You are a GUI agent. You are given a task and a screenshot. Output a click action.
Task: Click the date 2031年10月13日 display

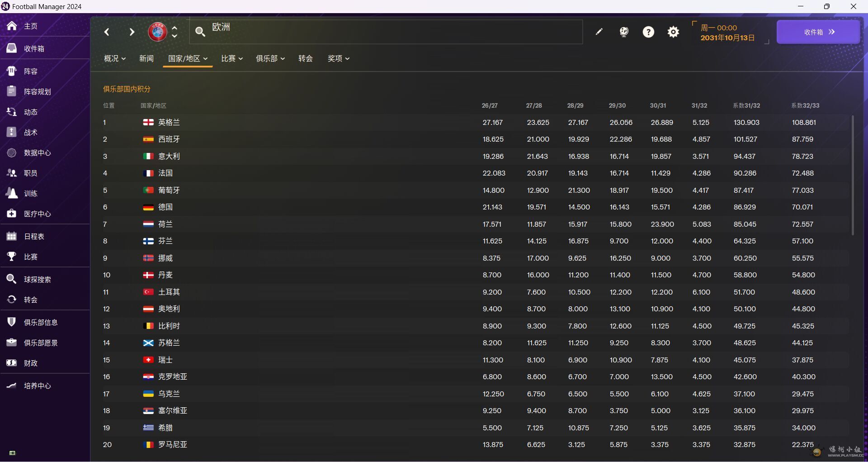(727, 38)
